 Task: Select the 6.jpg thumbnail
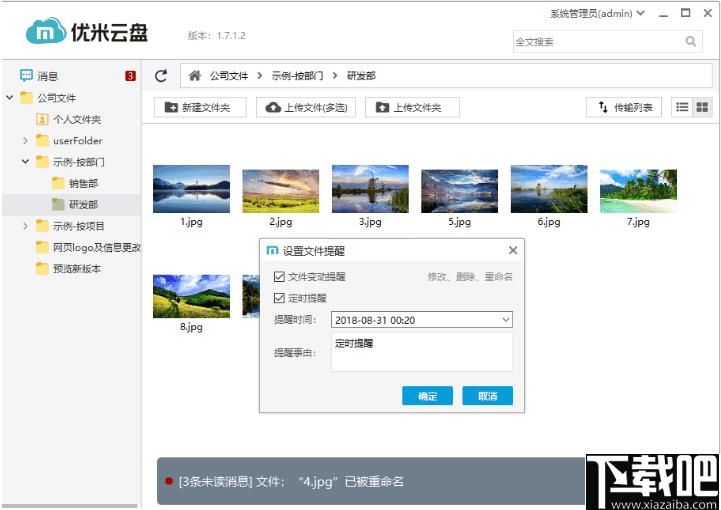coord(549,189)
